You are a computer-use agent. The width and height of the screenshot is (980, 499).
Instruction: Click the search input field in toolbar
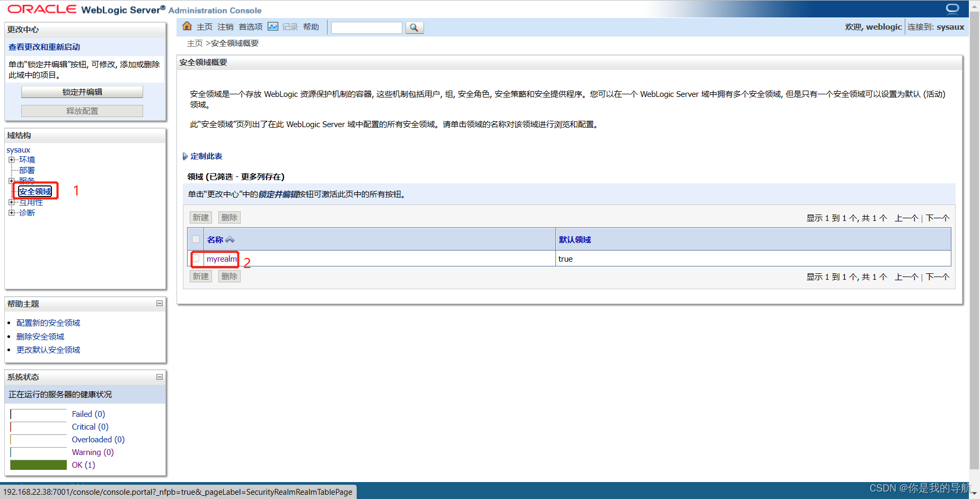367,28
